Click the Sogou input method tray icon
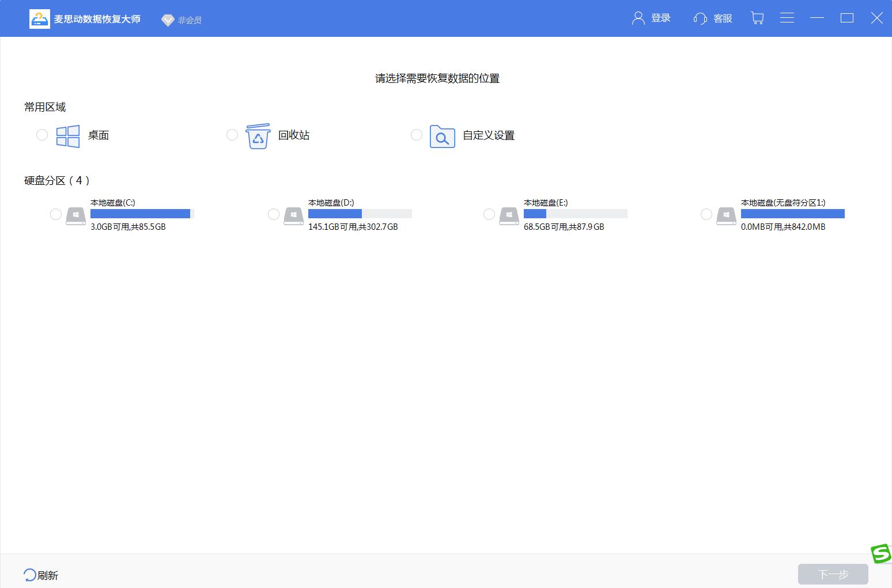This screenshot has width=892, height=588. (x=880, y=554)
